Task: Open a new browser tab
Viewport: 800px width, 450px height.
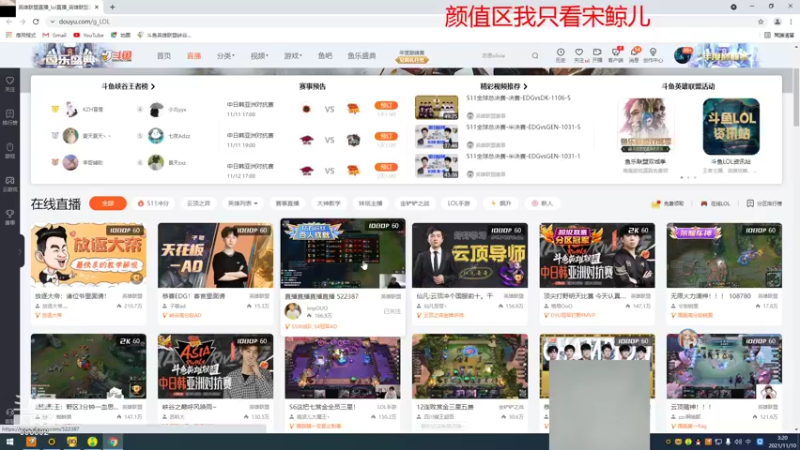Action: tap(112, 7)
